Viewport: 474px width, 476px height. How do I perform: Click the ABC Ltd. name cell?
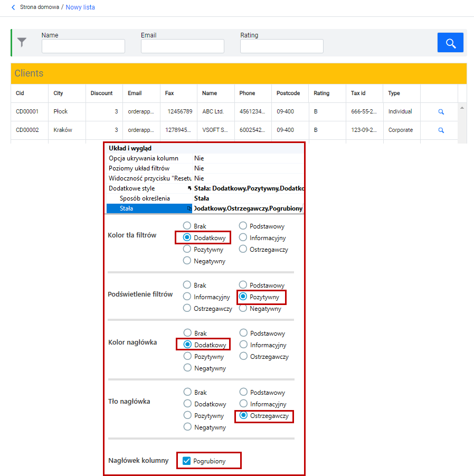pos(215,112)
